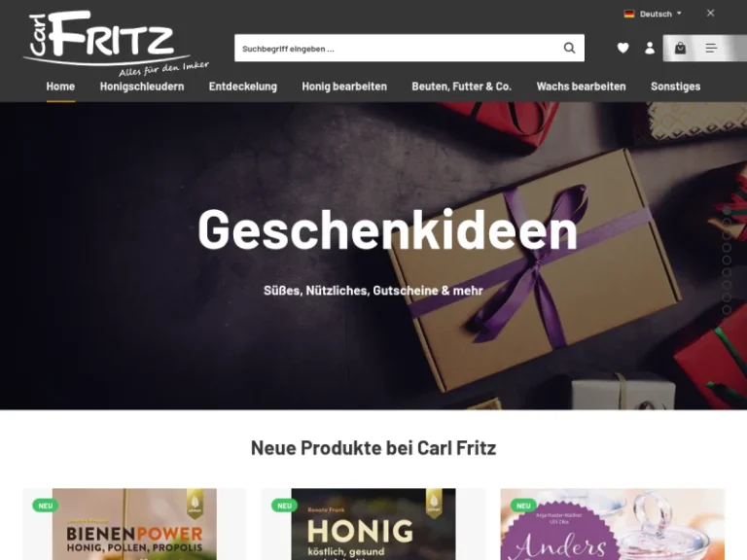The image size is (747, 560).
Task: Open the wishlist heart icon
Action: pyautogui.click(x=622, y=48)
